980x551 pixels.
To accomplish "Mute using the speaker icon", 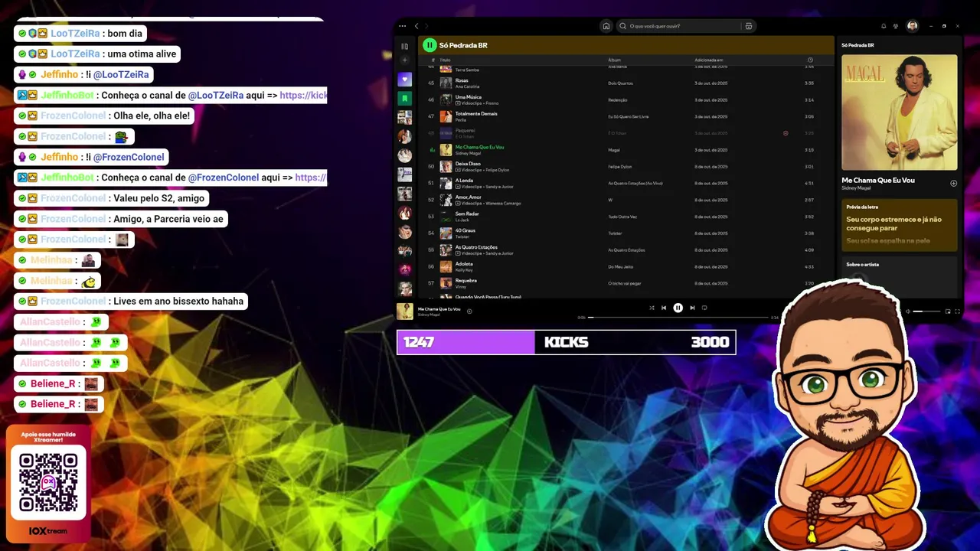I will (x=907, y=311).
